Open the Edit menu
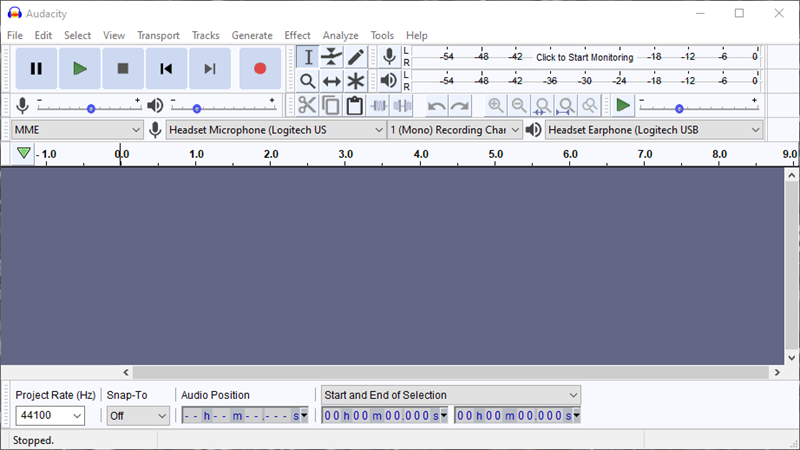Viewport: 800px width, 450px height. click(43, 36)
